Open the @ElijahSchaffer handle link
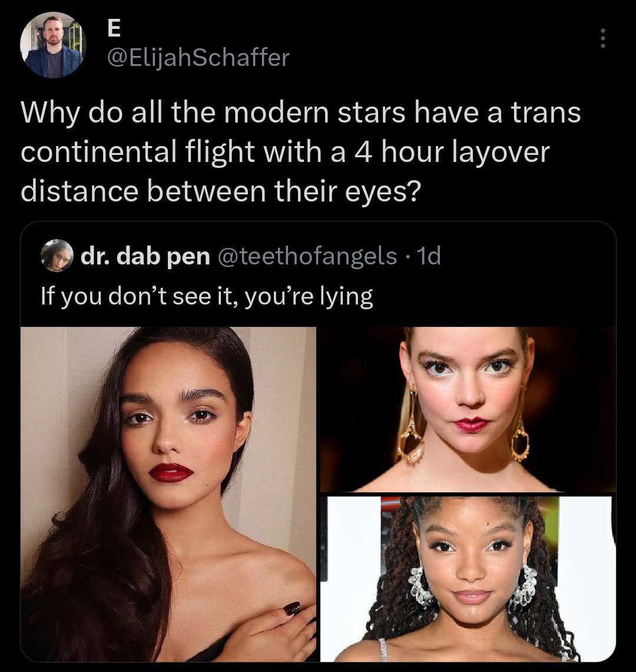The image size is (636, 672). click(x=197, y=57)
